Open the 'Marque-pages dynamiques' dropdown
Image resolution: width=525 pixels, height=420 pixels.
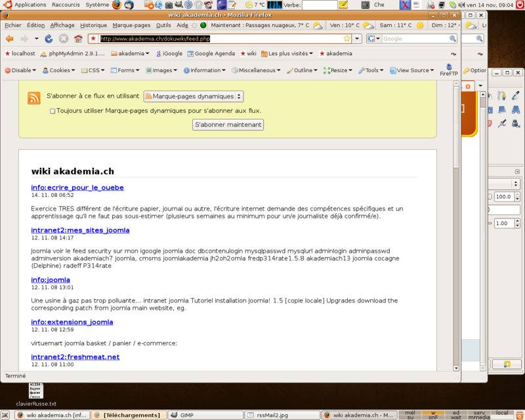[194, 96]
